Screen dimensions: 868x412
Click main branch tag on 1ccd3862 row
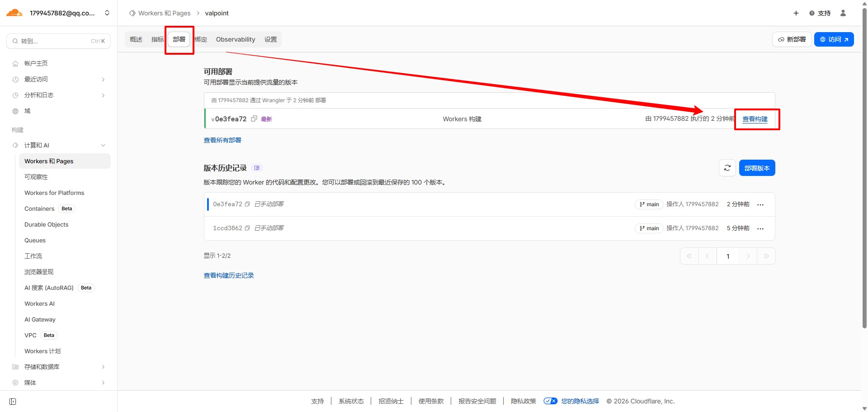tap(649, 228)
